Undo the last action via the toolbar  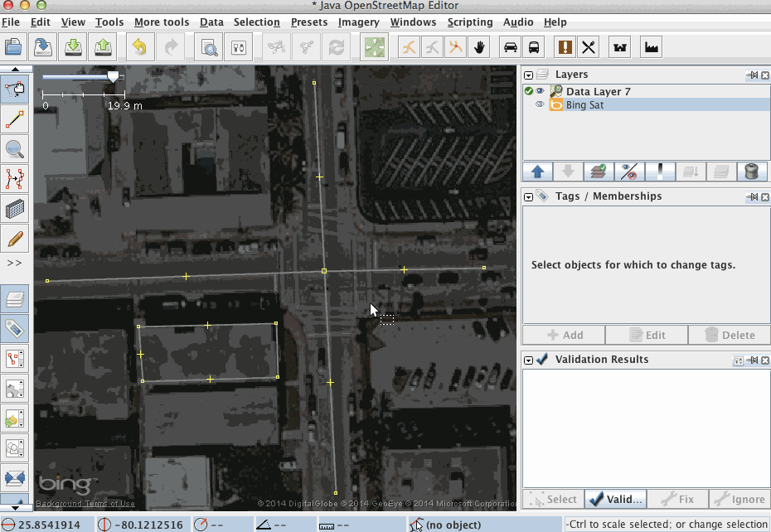coord(139,46)
